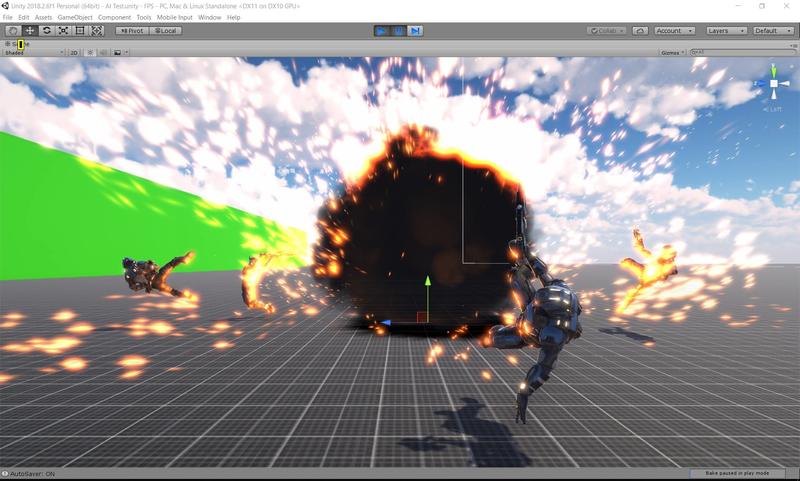Select the Hand tool

pyautogui.click(x=13, y=31)
